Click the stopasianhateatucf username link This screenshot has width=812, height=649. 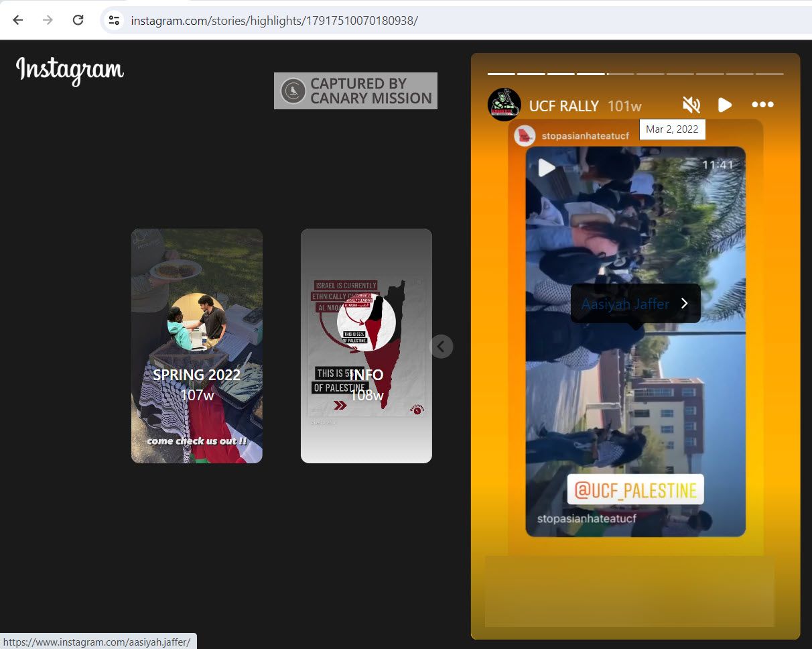pyautogui.click(x=585, y=136)
